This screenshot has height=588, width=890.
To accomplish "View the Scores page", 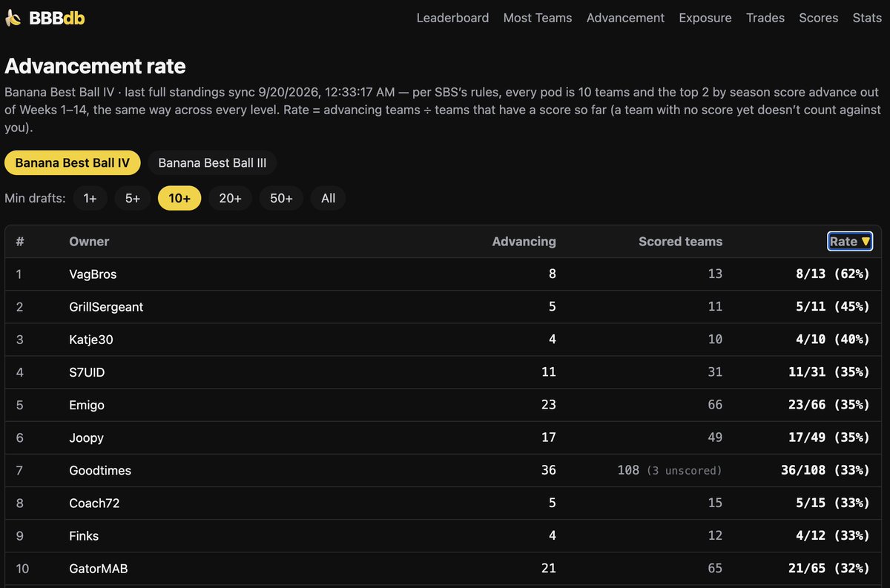I will click(819, 18).
